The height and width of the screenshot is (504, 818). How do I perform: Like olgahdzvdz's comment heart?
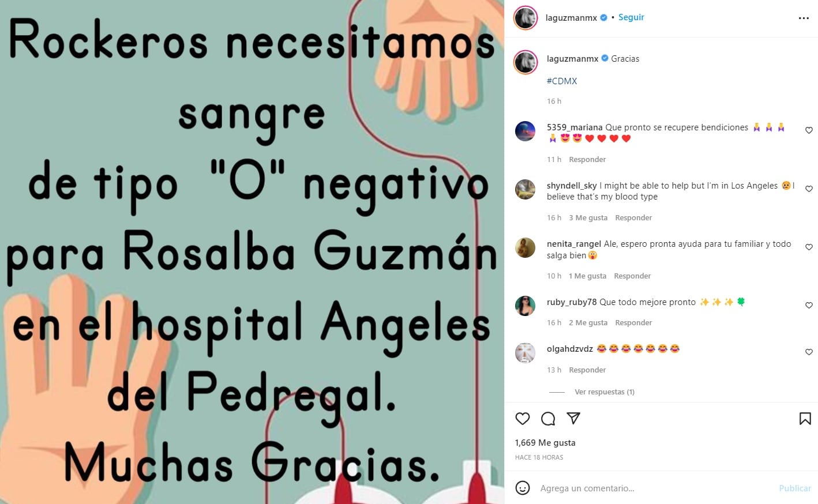(x=809, y=352)
